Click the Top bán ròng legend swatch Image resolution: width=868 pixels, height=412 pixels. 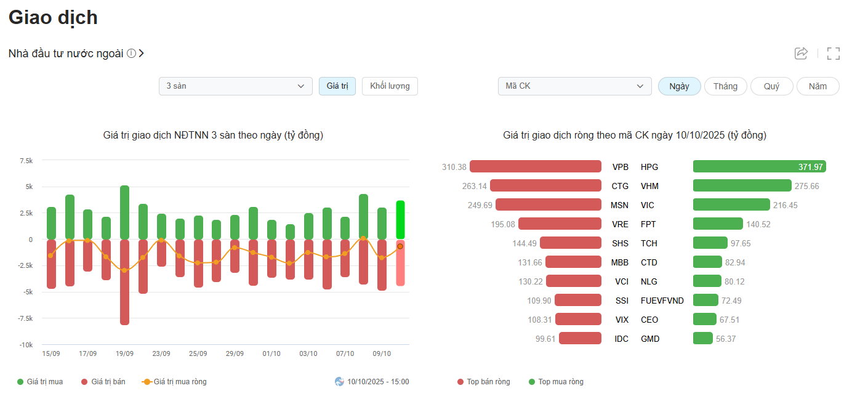click(x=460, y=382)
